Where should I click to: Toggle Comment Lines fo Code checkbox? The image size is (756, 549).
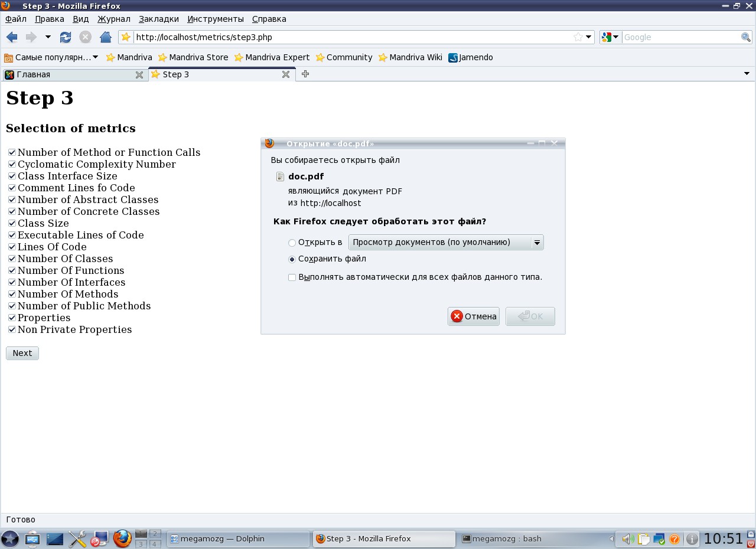(12, 188)
